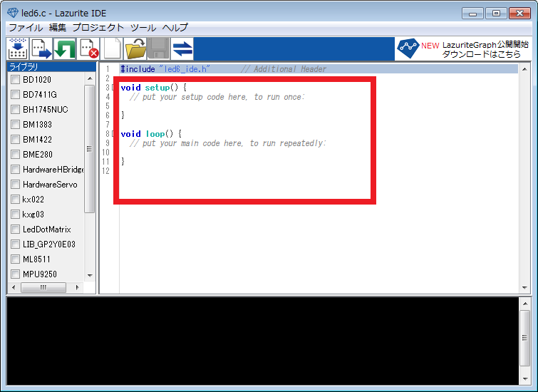Check the BH1745NUC library
The height and width of the screenshot is (392, 538).
[x=15, y=110]
